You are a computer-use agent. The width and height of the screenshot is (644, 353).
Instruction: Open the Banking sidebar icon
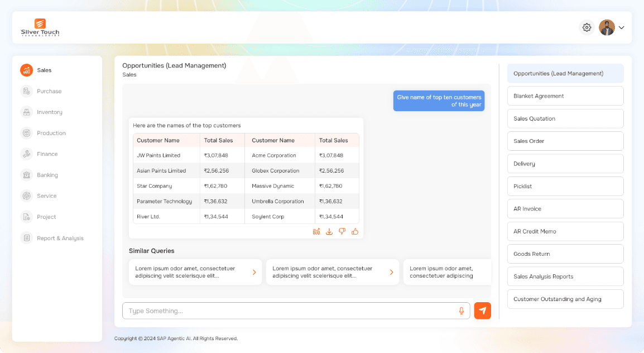[x=26, y=175]
